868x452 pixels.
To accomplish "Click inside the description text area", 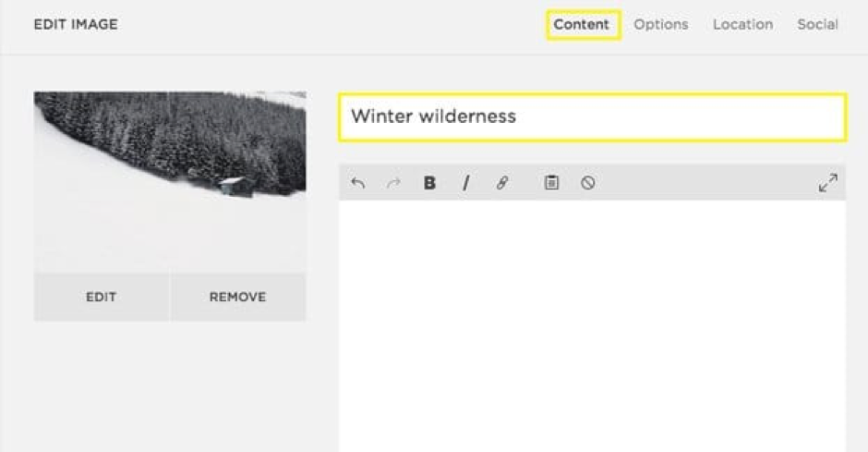I will pos(592,325).
